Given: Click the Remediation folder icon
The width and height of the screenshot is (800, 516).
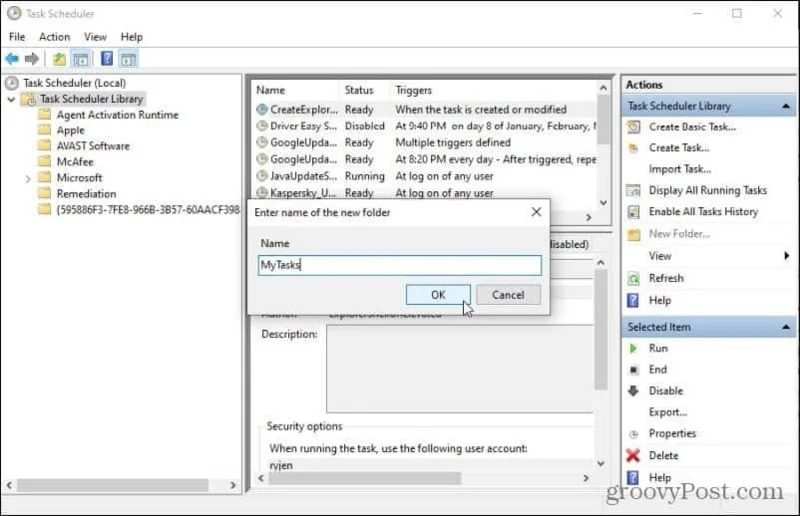Looking at the screenshot, I should point(44,193).
